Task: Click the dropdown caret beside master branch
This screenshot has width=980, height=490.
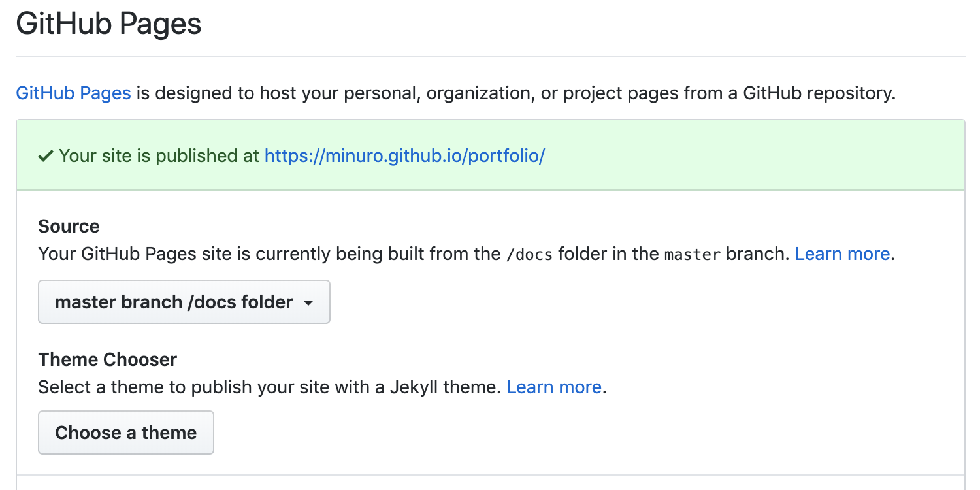Action: 308,302
